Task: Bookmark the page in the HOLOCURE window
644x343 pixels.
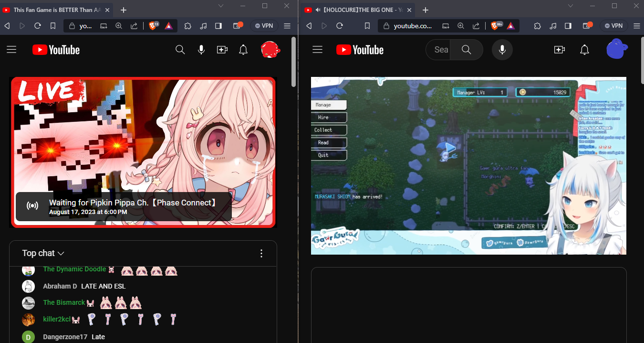Action: point(367,26)
